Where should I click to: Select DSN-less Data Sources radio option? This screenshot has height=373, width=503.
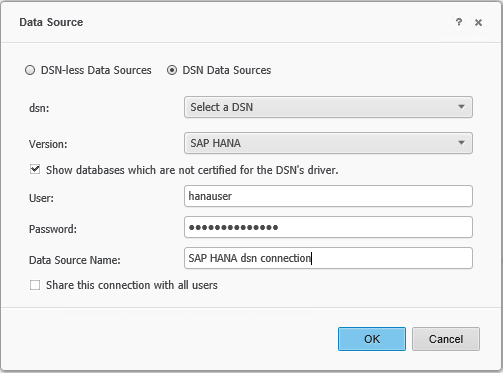point(30,70)
